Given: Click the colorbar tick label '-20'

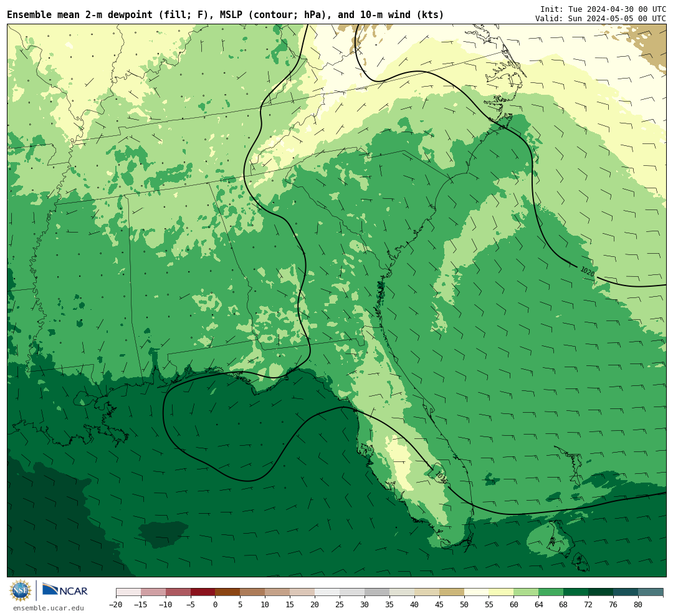Looking at the screenshot, I should point(116,604).
